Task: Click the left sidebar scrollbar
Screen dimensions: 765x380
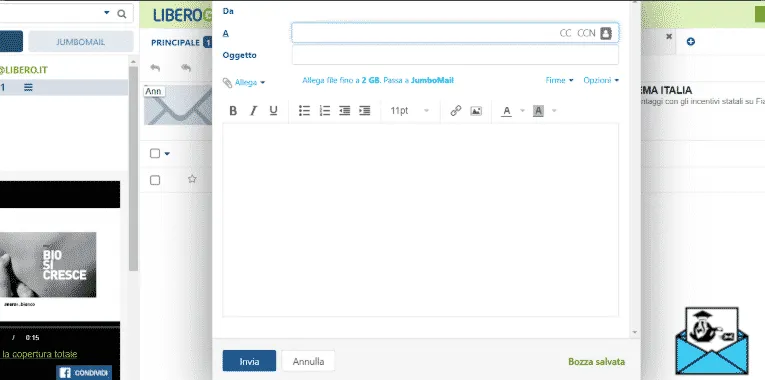Action: 133,168
